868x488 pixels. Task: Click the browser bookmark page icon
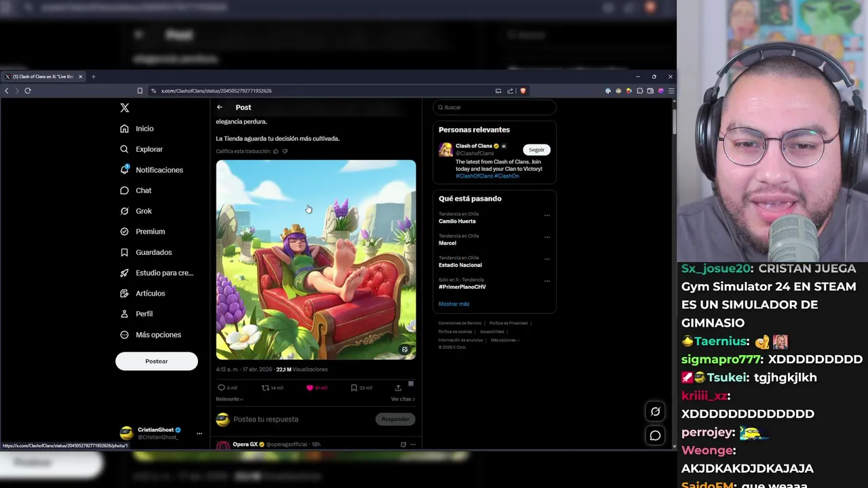tap(140, 91)
